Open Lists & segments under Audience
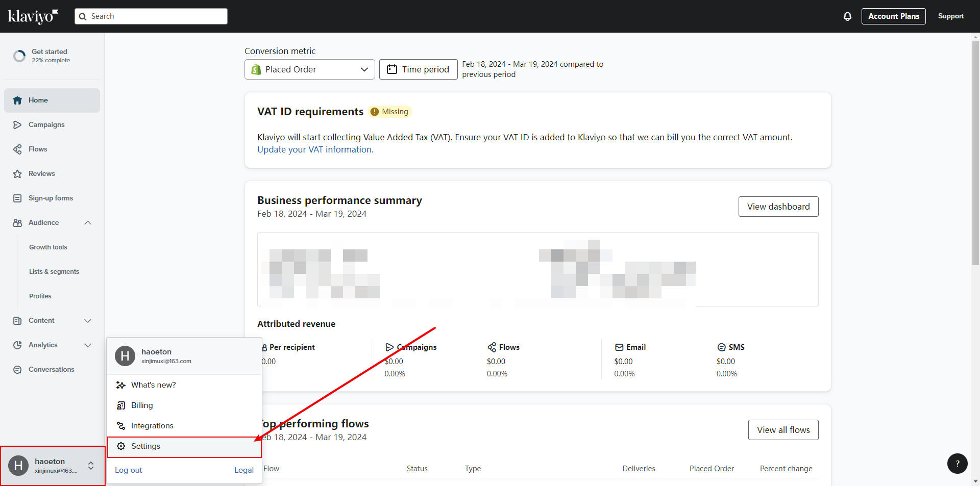This screenshot has height=486, width=980. [54, 272]
